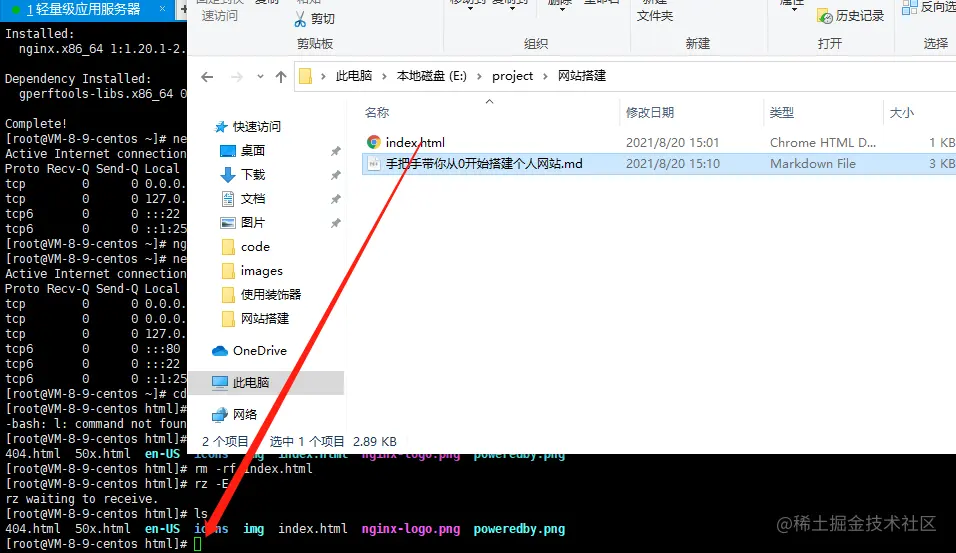
Task: Click the 'Markdown File' type cell
Action: pos(813,163)
